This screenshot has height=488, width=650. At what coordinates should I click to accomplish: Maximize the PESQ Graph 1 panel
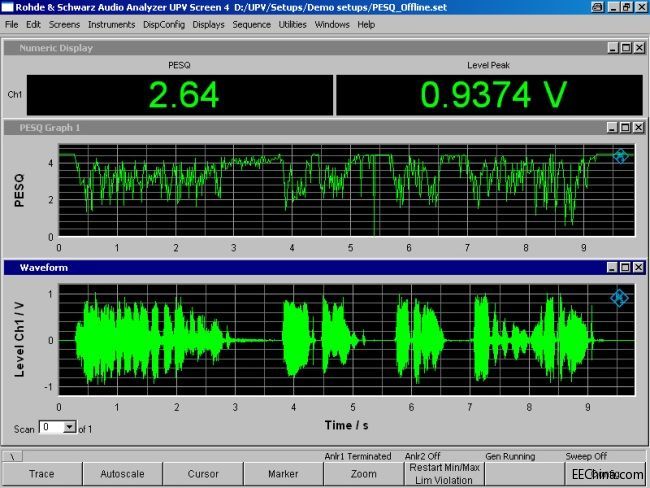[626, 128]
